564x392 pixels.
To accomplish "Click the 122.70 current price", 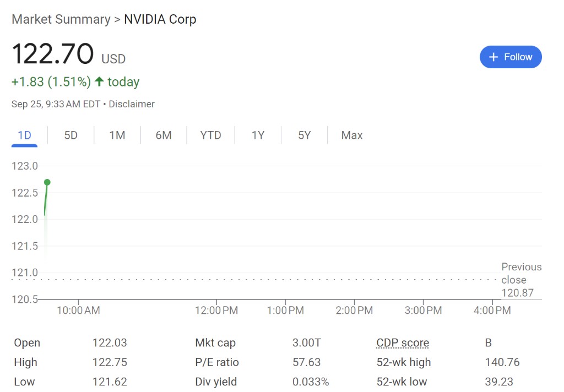I will pos(53,55).
